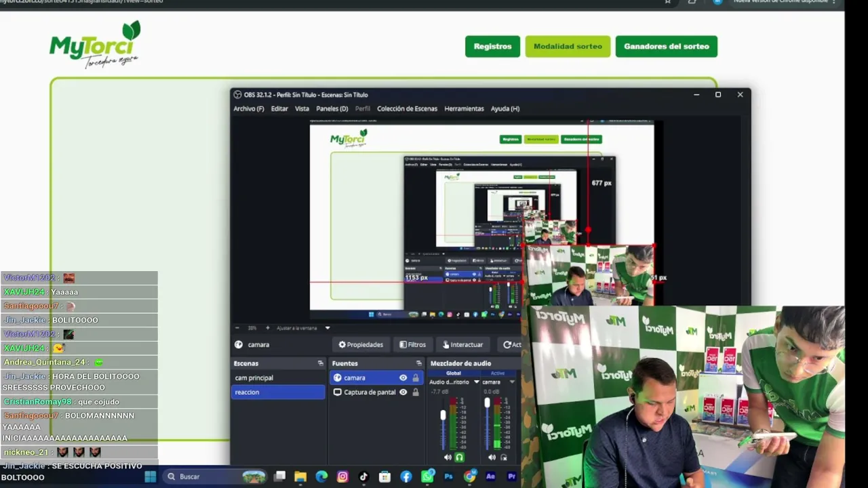The image size is (868, 488).
Task: Click the Perfil menu in OBS
Action: pos(363,108)
